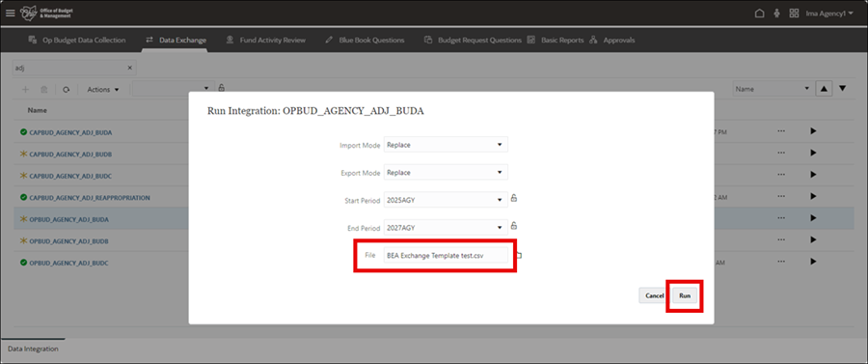This screenshot has width=868, height=364.
Task: Open the Budget Request Questions tab
Action: pos(473,40)
